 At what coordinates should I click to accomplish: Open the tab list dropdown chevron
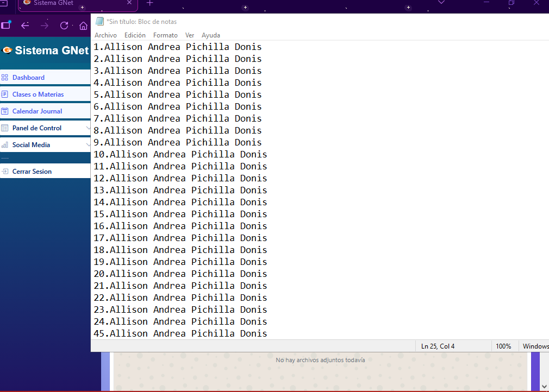click(441, 3)
